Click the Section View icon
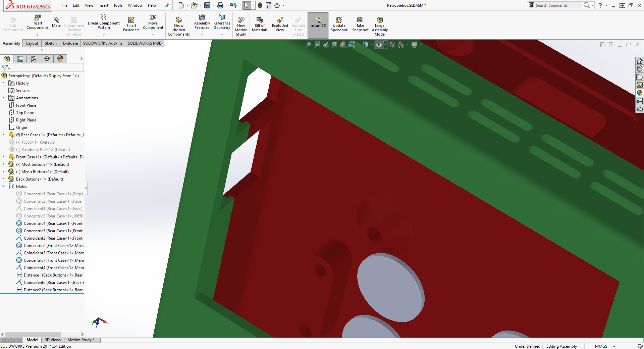 click(334, 45)
